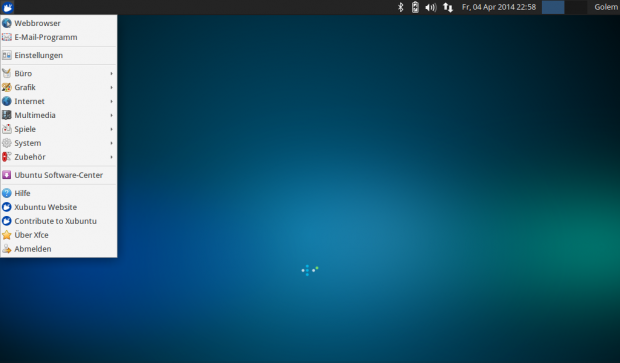Launch Ubuntu Software-Center
This screenshot has height=363, width=620.
(x=59, y=175)
